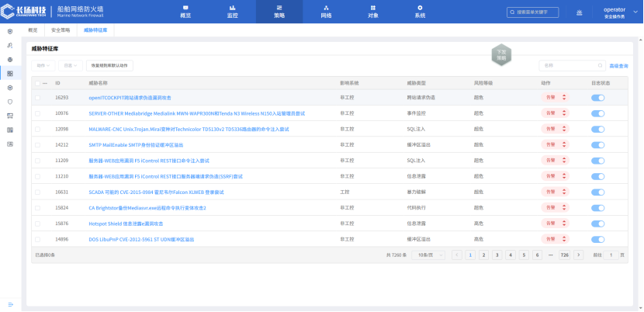Image resolution: width=644 pixels, height=312 pixels.
Task: Expand sidebar with bottom-left menu icon
Action: 10,303
